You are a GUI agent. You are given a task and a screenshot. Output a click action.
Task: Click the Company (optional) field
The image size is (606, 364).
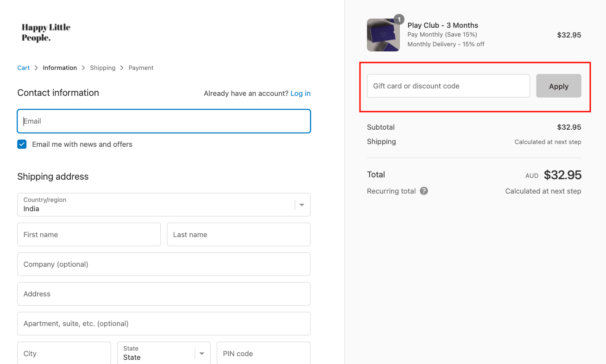tap(164, 264)
